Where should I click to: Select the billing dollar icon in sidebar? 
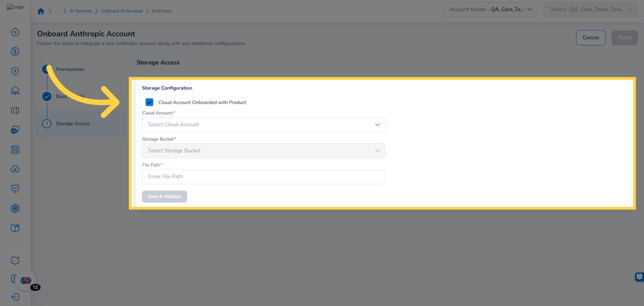coord(15,52)
